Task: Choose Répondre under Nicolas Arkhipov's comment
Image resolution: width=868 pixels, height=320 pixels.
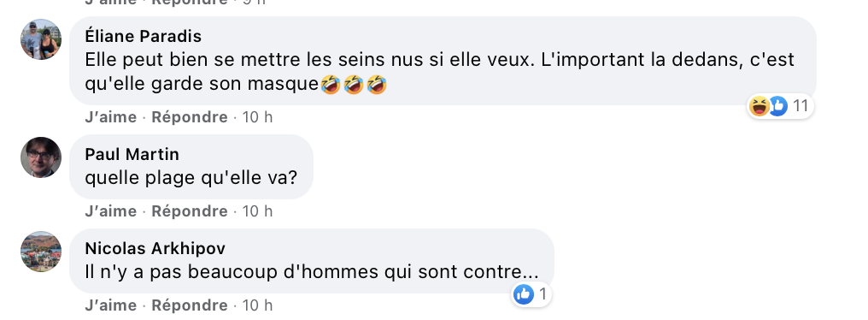Action: pyautogui.click(x=190, y=305)
